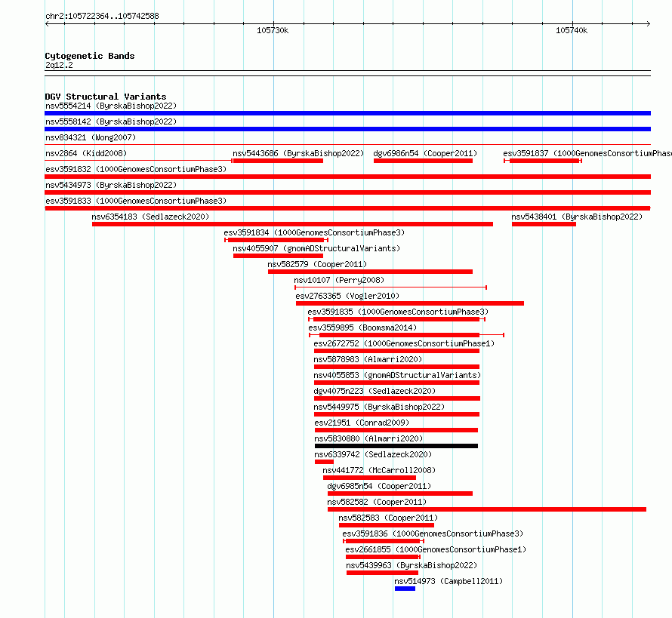
Task: Select the blue bar under nsv5558142
Action: pyautogui.click(x=347, y=129)
